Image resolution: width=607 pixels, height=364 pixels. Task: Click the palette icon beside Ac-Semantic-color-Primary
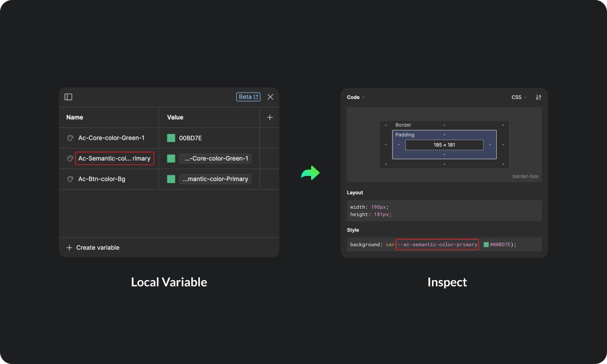(x=70, y=159)
